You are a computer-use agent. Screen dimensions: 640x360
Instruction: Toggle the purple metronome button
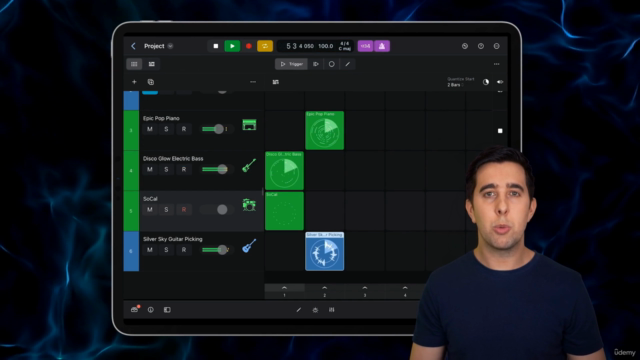coord(382,46)
